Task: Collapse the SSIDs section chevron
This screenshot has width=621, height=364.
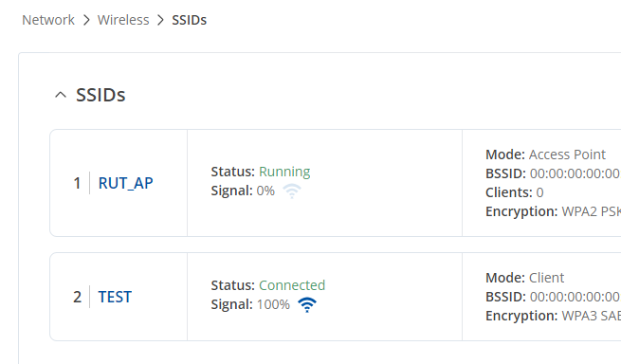Action: (x=60, y=95)
